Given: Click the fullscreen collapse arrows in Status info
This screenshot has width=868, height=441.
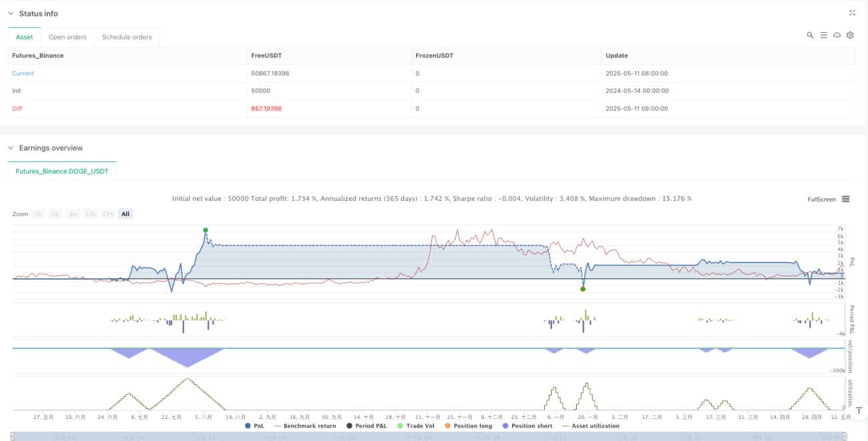Looking at the screenshot, I should coord(852,13).
